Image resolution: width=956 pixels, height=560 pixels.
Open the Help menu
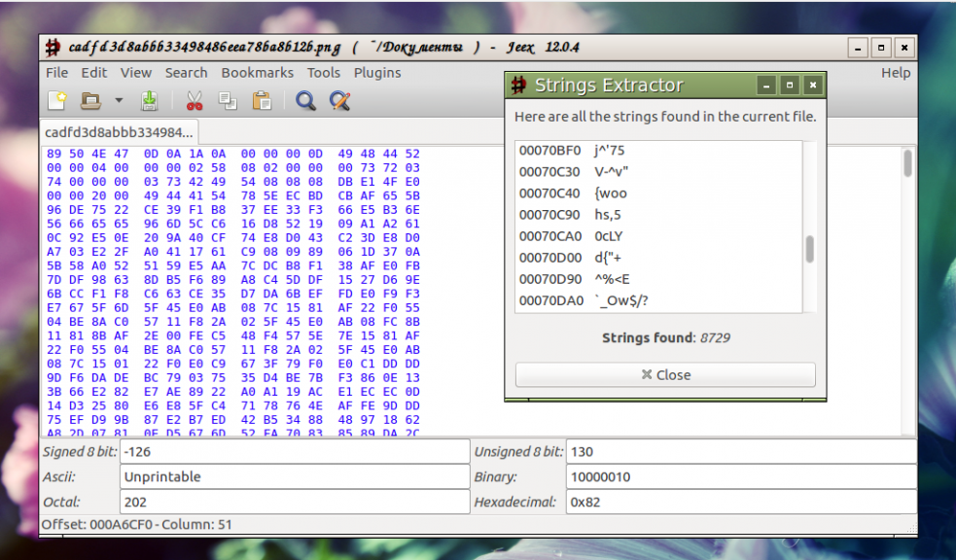point(896,73)
